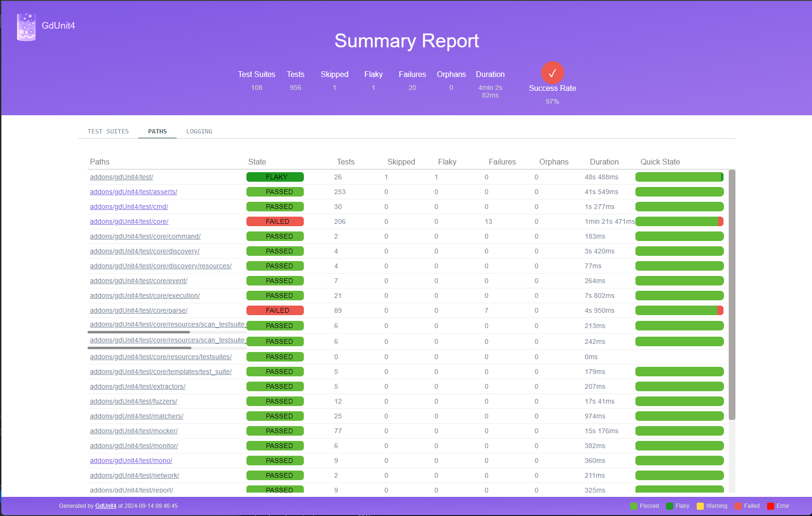Click the '253' tests cell
The width and height of the screenshot is (812, 516).
click(x=340, y=192)
